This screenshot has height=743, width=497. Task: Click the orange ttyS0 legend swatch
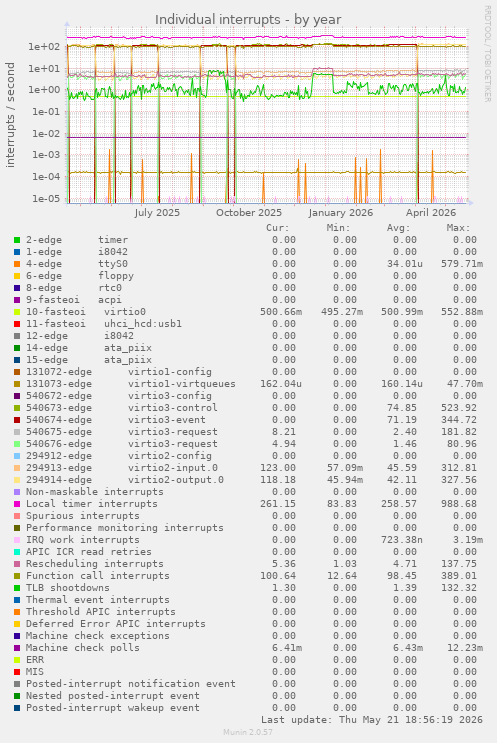(x=17, y=264)
